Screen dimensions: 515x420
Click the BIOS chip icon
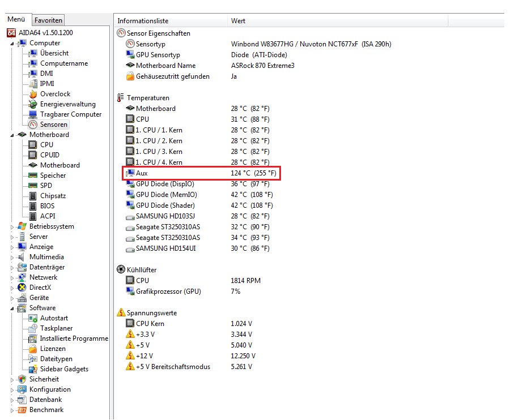[x=33, y=206]
